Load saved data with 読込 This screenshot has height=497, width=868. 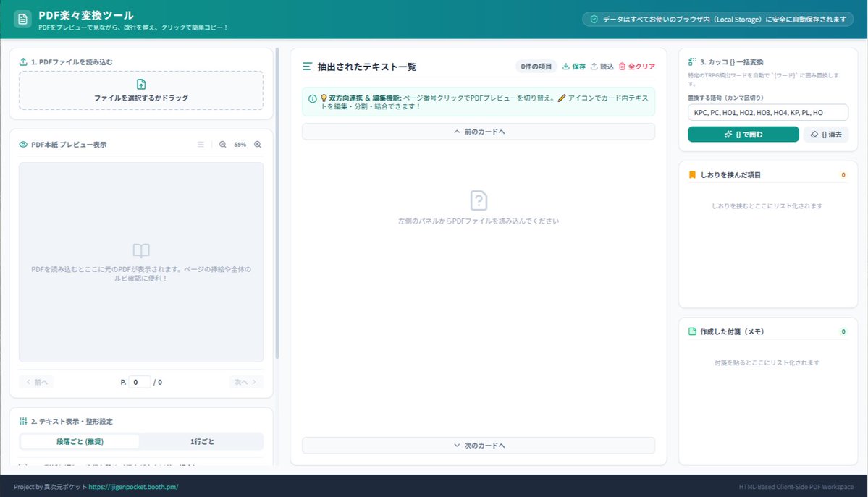tap(602, 67)
